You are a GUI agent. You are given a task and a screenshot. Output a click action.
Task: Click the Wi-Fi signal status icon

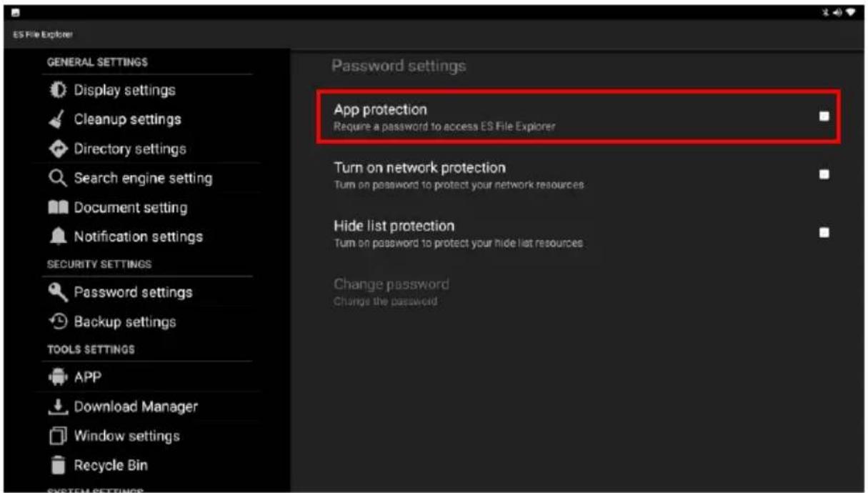(x=849, y=13)
